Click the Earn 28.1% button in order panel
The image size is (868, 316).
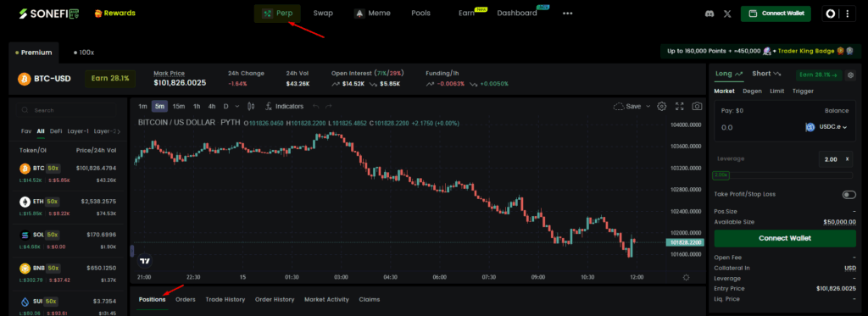pyautogui.click(x=819, y=75)
